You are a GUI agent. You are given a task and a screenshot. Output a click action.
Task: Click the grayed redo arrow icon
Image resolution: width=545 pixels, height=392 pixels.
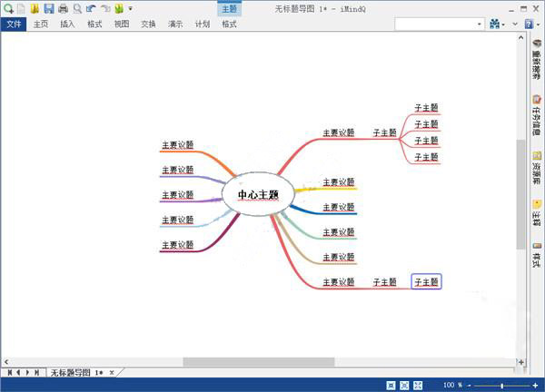coord(105,8)
